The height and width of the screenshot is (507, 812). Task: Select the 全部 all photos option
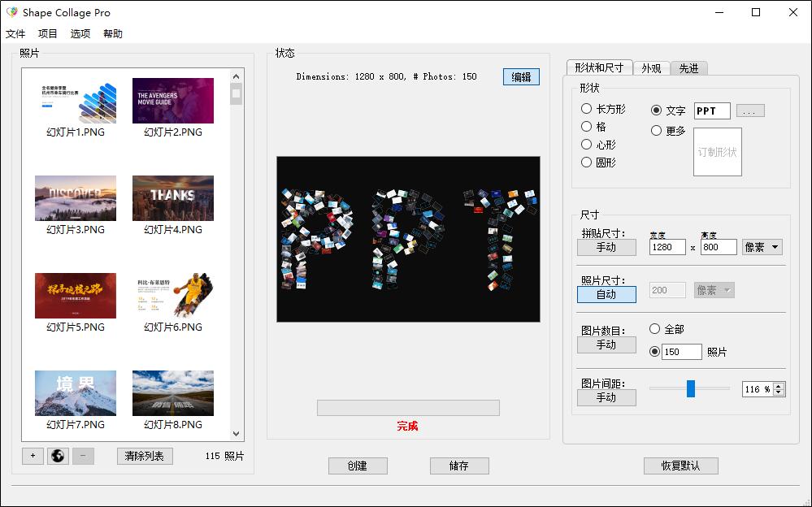[653, 329]
